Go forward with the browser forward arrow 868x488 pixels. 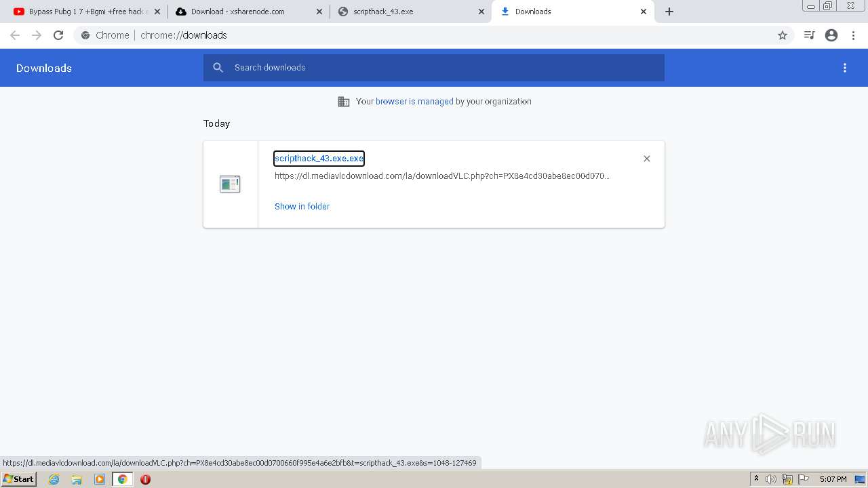37,35
